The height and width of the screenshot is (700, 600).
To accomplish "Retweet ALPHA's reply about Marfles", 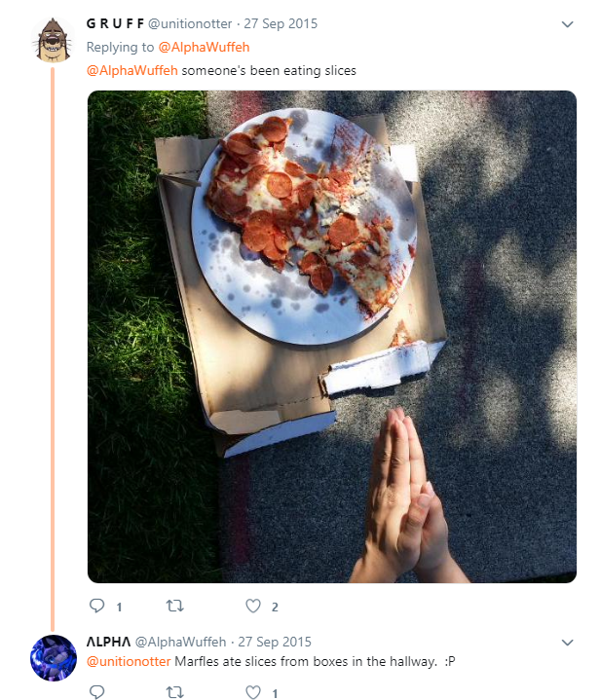I will (x=175, y=692).
